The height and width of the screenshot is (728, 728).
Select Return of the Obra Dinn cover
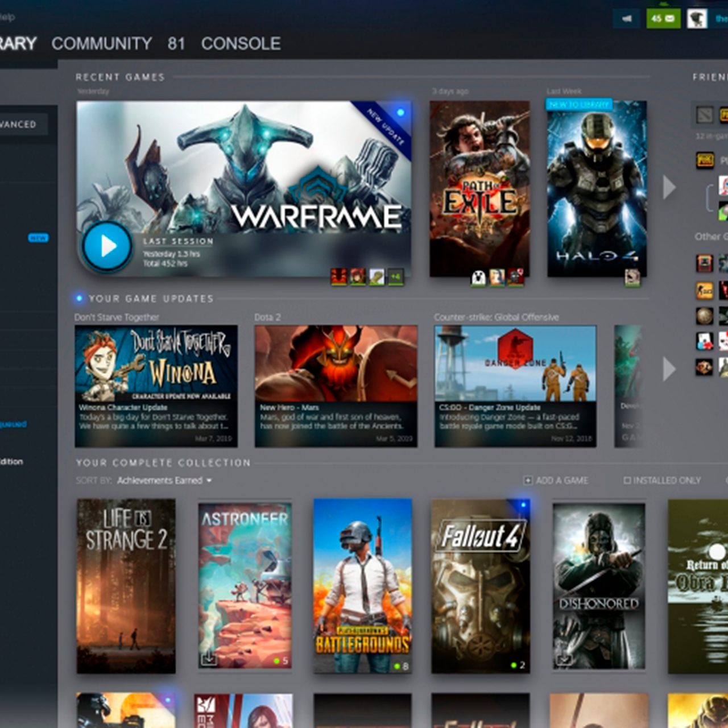(698, 586)
